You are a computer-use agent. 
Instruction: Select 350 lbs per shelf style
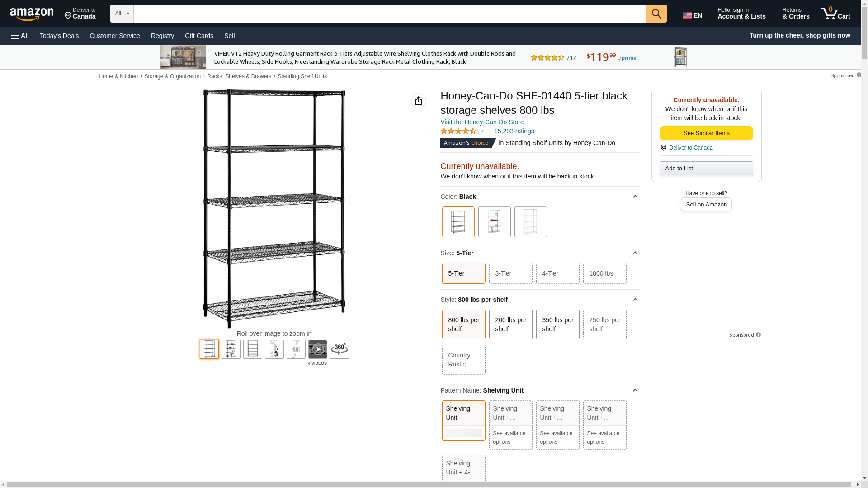[x=557, y=324]
